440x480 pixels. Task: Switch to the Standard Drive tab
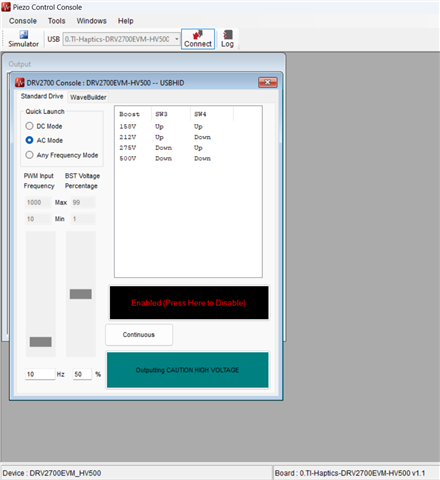[42, 96]
